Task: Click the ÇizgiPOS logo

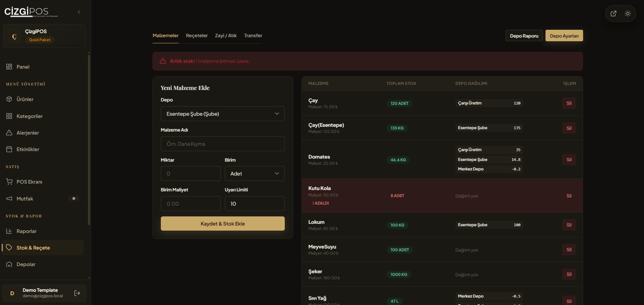Action: (x=31, y=12)
